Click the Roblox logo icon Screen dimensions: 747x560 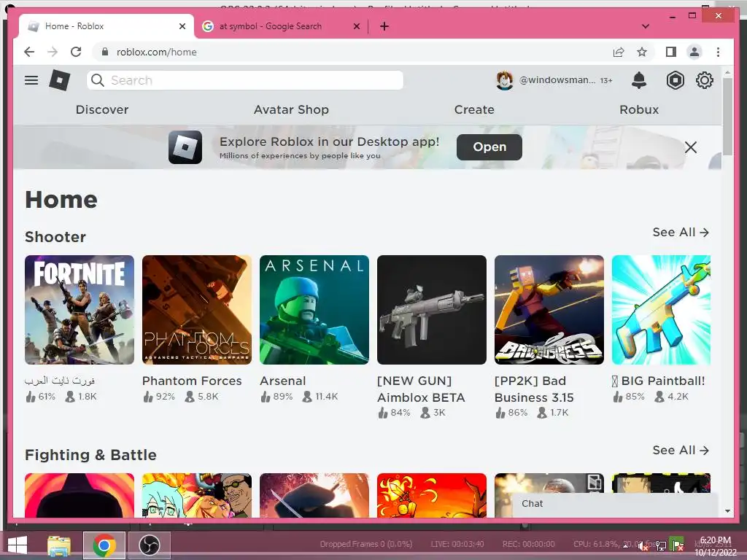60,80
